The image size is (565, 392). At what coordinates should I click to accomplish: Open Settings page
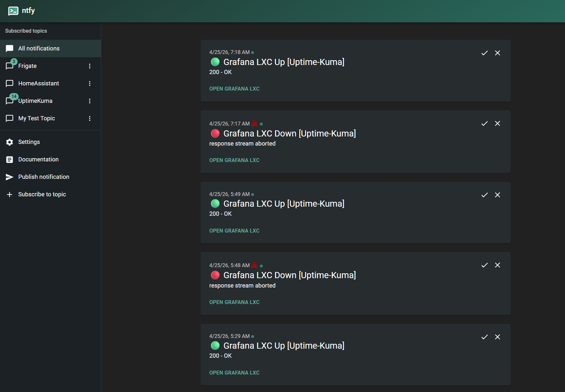(50, 142)
